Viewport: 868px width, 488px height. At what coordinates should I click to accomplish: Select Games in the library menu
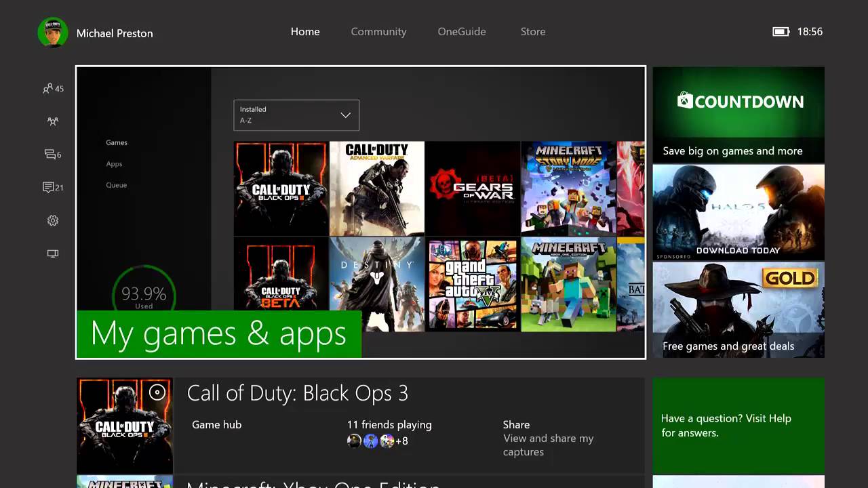point(117,142)
